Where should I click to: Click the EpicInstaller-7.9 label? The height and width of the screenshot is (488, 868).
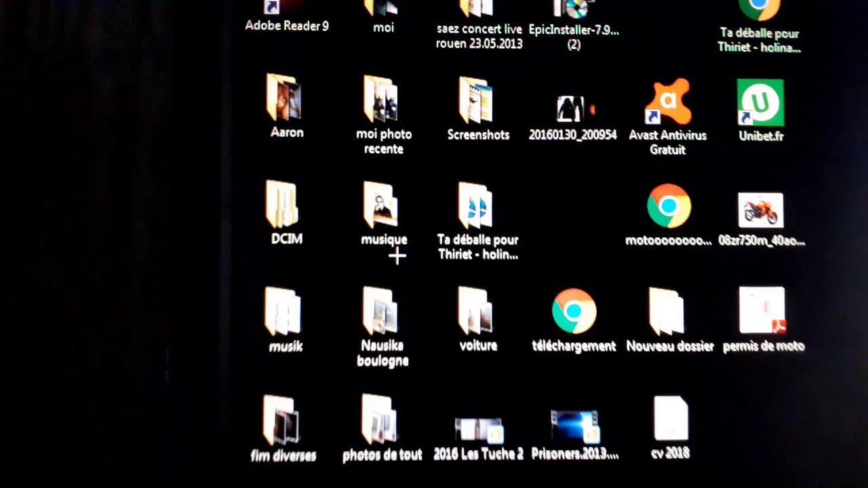[574, 37]
